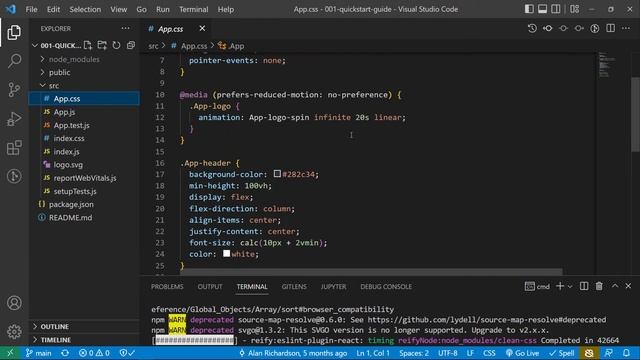Open the File menu
The width and height of the screenshot is (640, 360).
point(31,9)
